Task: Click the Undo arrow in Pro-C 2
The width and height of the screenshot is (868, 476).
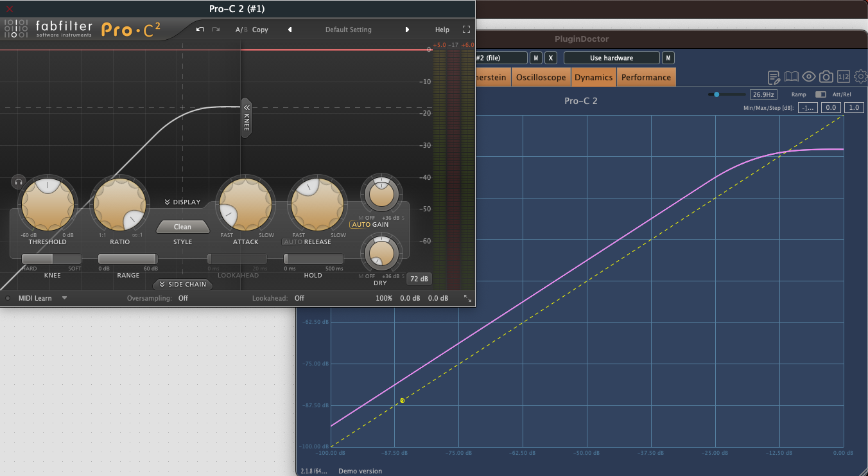Action: [x=200, y=30]
